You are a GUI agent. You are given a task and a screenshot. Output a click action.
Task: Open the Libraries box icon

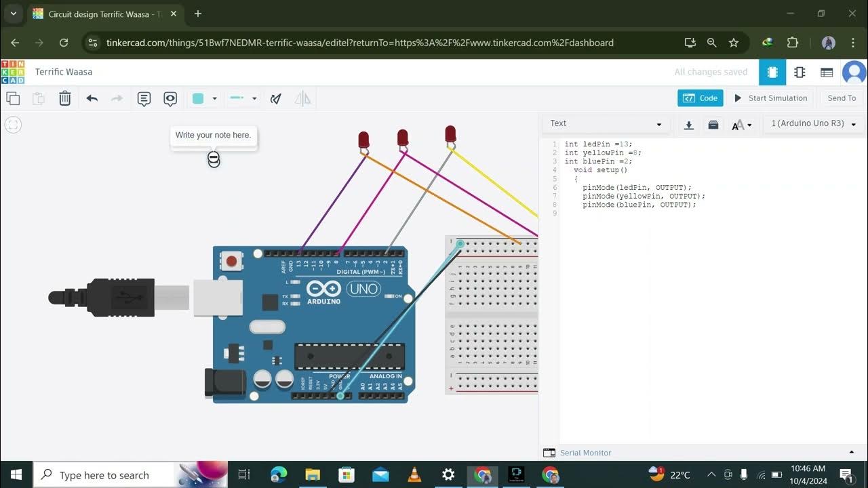click(713, 125)
